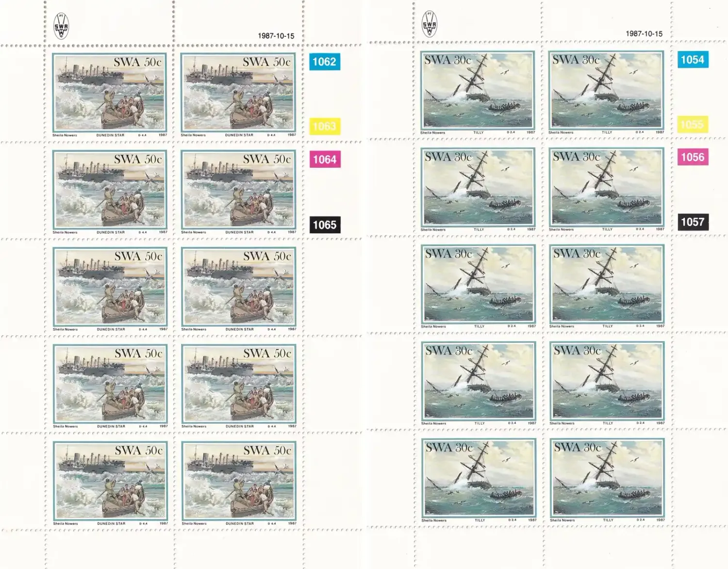This screenshot has height=569, width=728.
Task: Click 'Sheila Nowers' under bottom-right 30c stamp
Action: pyautogui.click(x=563, y=520)
